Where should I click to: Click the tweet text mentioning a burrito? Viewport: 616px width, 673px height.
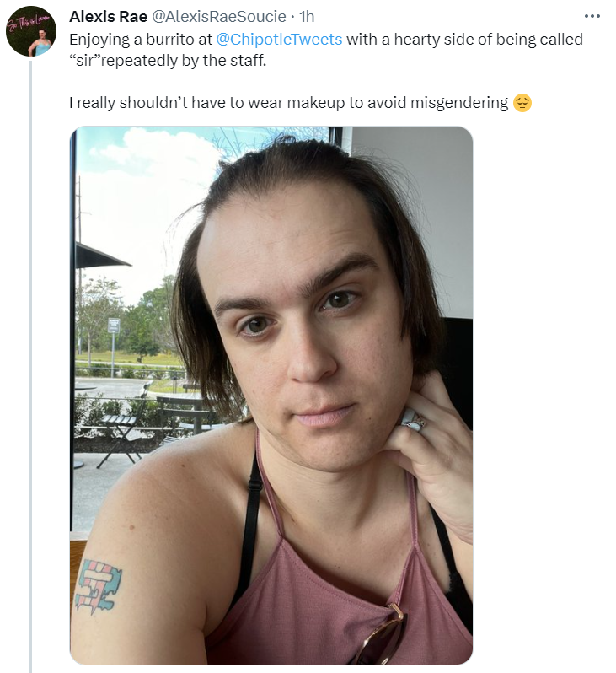(x=326, y=50)
